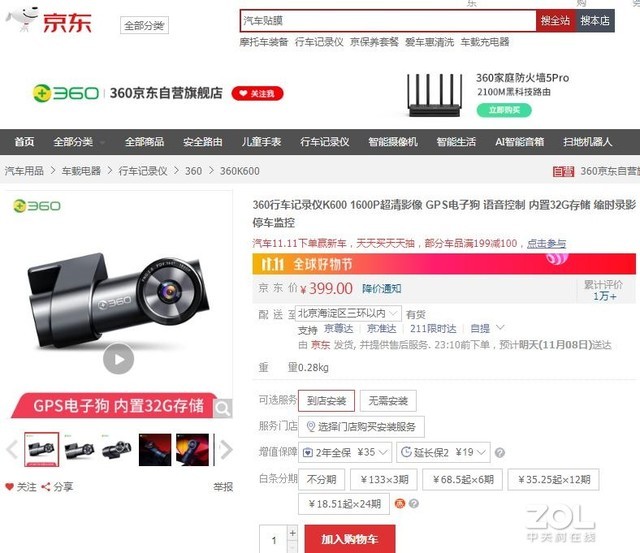Open the 行车记录仪 nav menu item
Viewport: 640px width, 553px height.
pyautogui.click(x=324, y=142)
